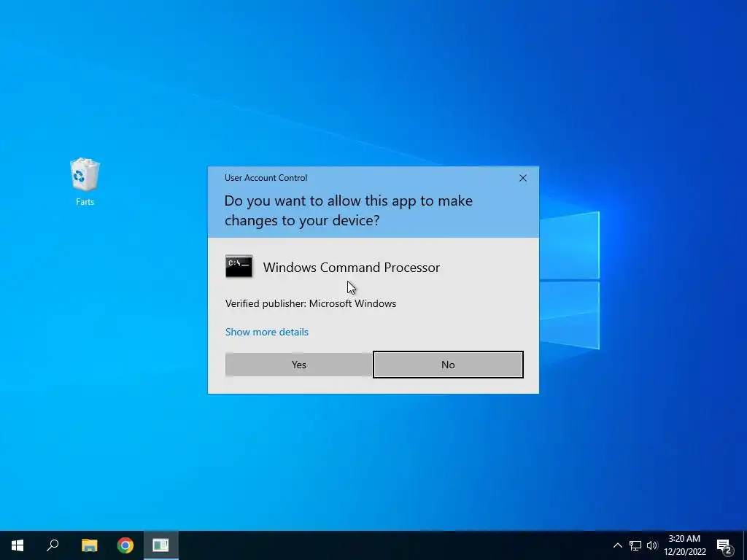Click the Windows Command Processor icon
This screenshot has width=747, height=560.
pos(239,266)
